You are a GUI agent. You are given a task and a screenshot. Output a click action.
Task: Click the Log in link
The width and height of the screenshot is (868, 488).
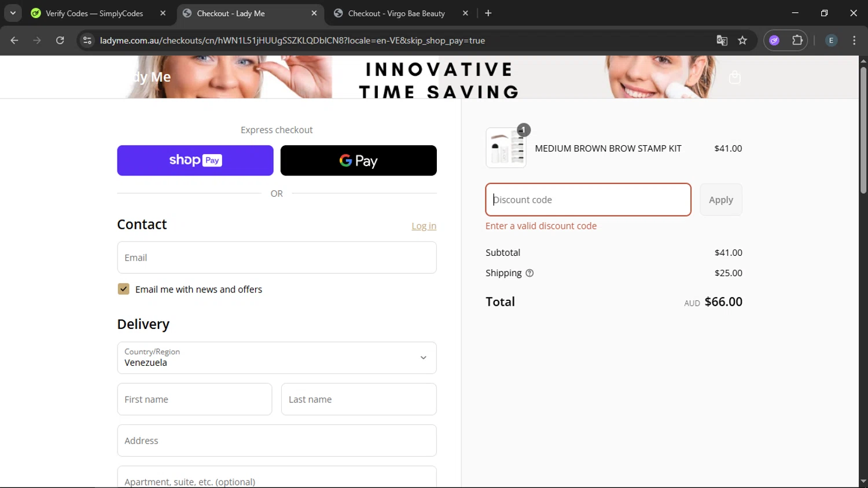coord(424,226)
